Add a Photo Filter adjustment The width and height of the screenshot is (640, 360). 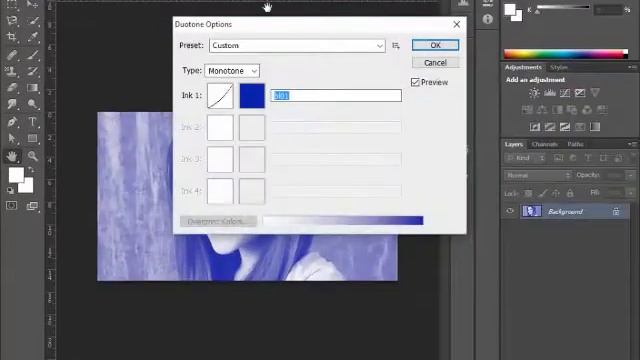tap(571, 110)
